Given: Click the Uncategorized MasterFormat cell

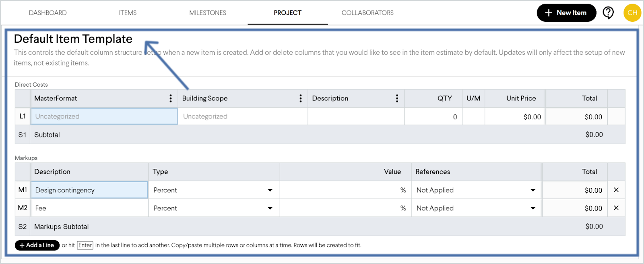Looking at the screenshot, I should click(104, 116).
